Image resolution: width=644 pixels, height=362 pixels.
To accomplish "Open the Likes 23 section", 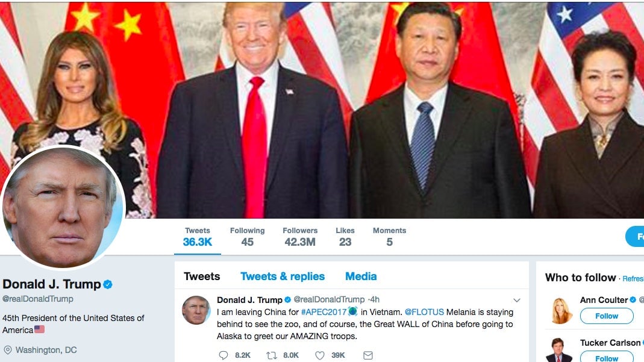I will [345, 236].
